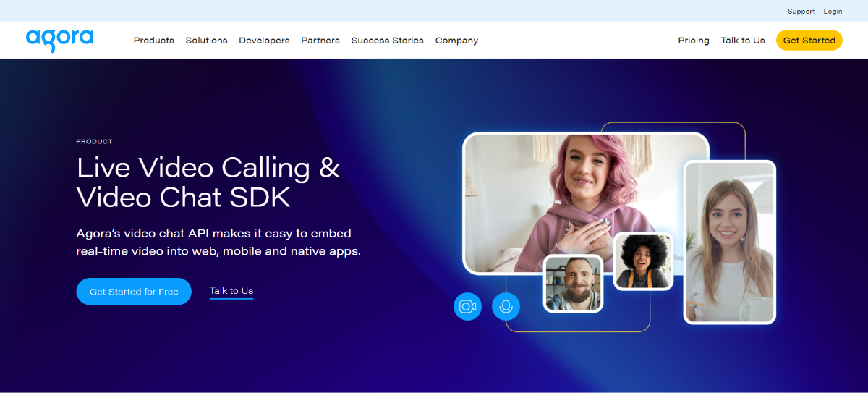Open the Solutions menu
The image size is (868, 393).
206,41
